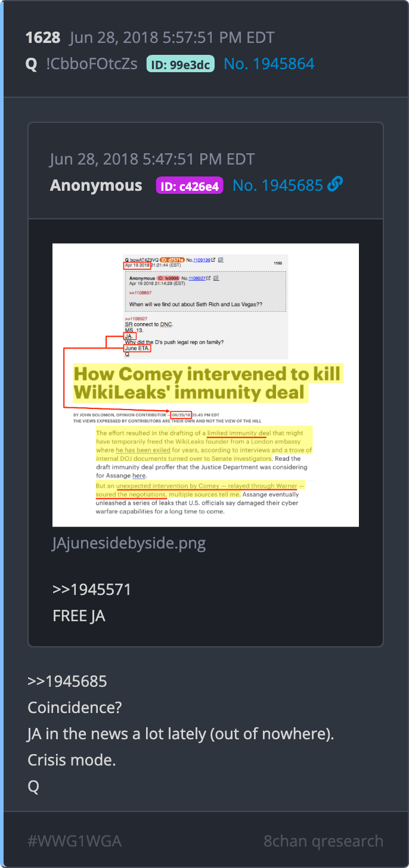This screenshot has height=868, width=409.
Task: Click the Jun 28, 2018 5:47:51 PM timestamp
Action: (153, 160)
